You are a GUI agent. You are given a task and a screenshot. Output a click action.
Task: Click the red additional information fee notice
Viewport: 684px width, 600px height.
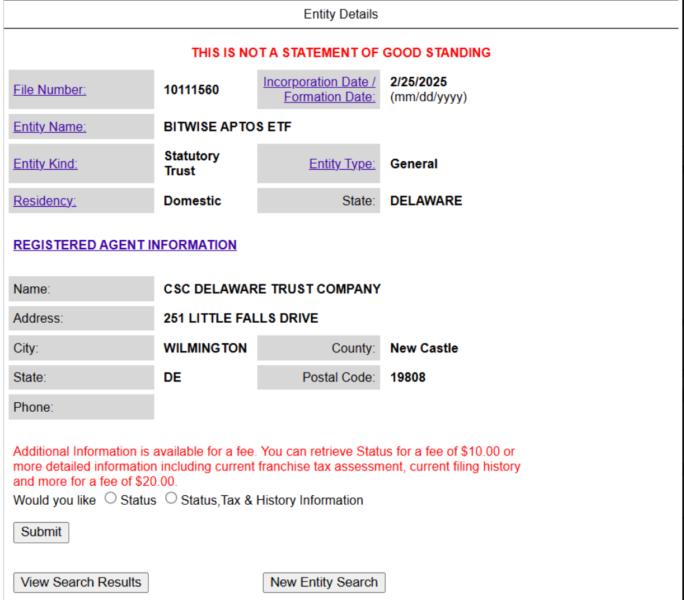click(267, 466)
